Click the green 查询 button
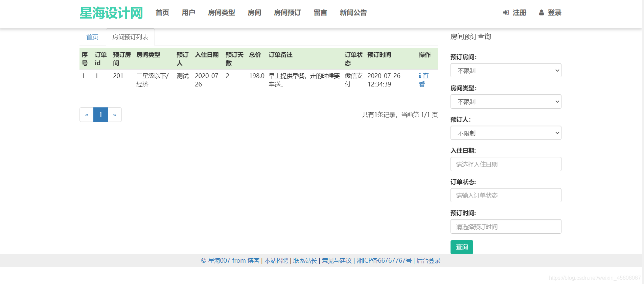This screenshot has width=644, height=284. pos(462,247)
